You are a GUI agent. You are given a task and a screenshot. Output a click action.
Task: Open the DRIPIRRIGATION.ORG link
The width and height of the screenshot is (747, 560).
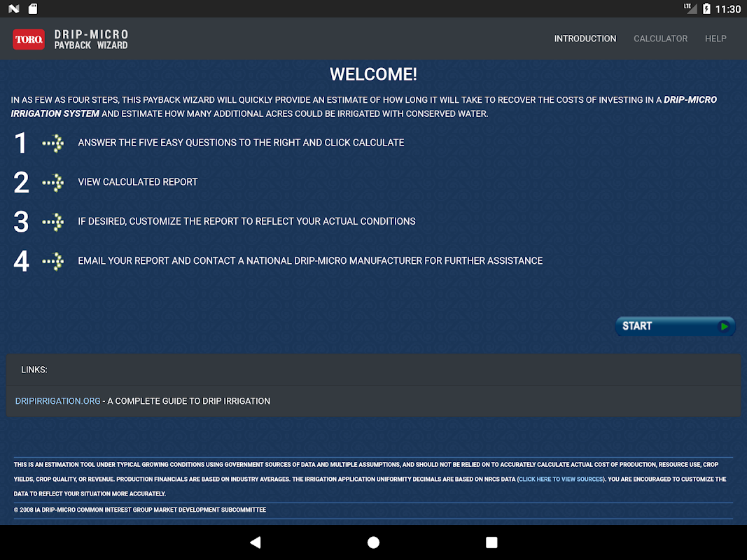click(57, 401)
